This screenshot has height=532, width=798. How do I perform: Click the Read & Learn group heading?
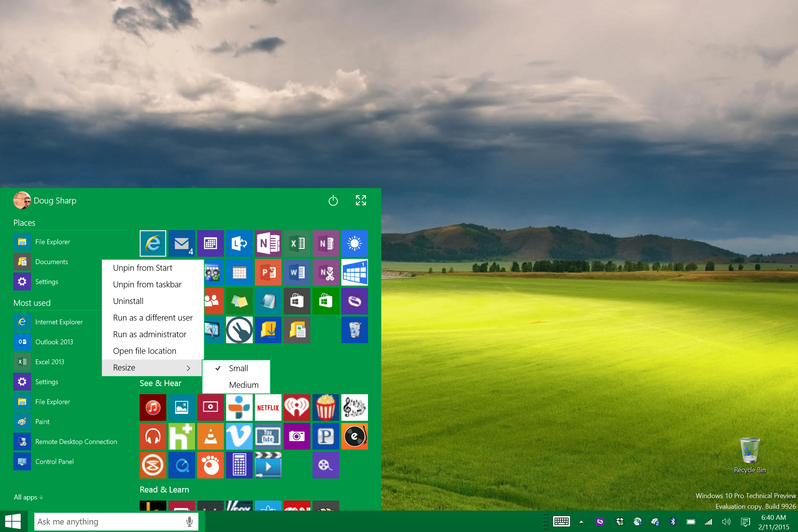coord(164,490)
